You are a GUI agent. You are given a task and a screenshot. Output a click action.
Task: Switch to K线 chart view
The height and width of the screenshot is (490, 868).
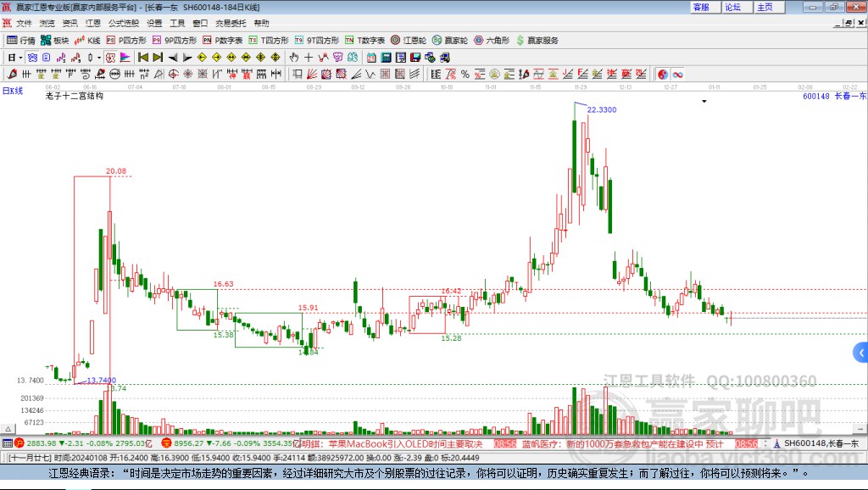(x=87, y=40)
